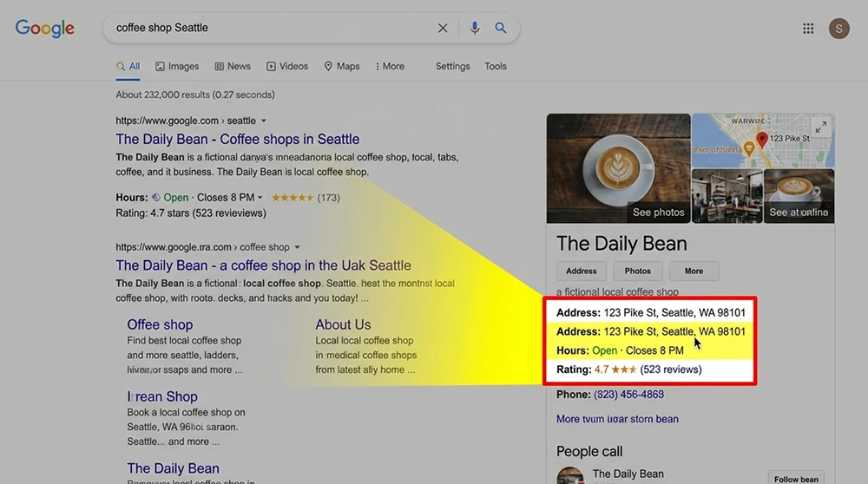
Task: Click the More button in the panel
Action: 694,271
